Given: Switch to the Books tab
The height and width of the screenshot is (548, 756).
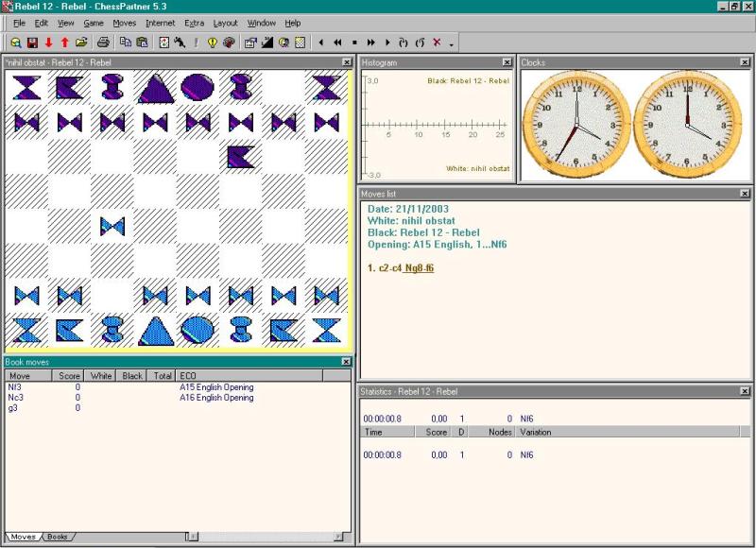Looking at the screenshot, I should click(57, 537).
